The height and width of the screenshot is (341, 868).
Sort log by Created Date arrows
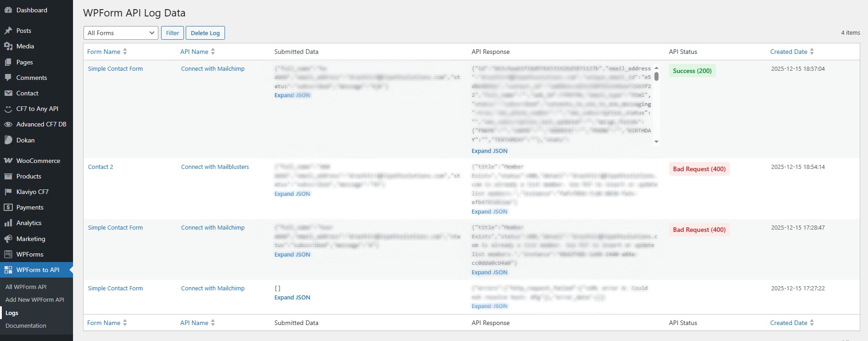812,52
